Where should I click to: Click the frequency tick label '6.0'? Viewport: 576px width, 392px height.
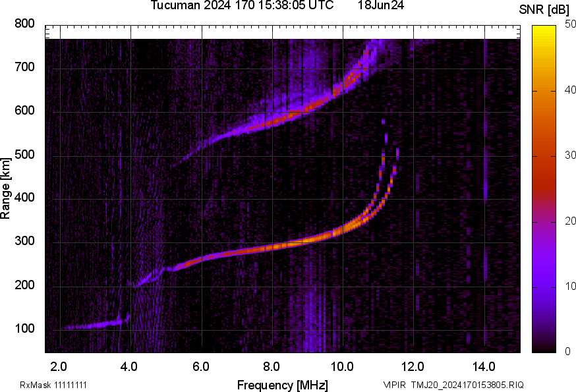pos(200,366)
